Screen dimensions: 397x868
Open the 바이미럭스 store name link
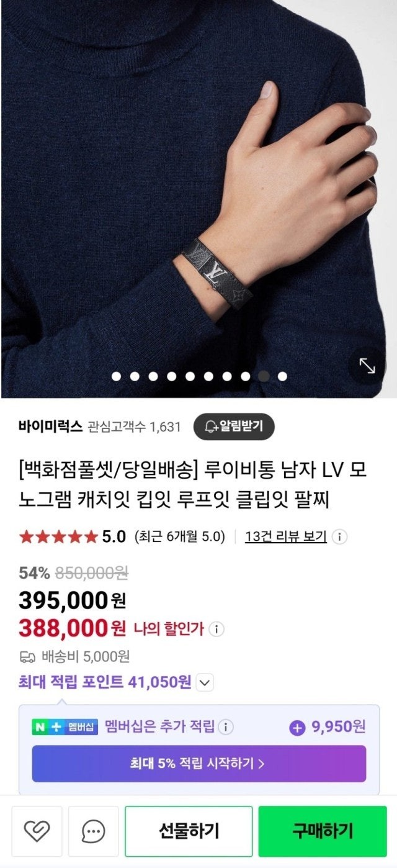point(50,427)
